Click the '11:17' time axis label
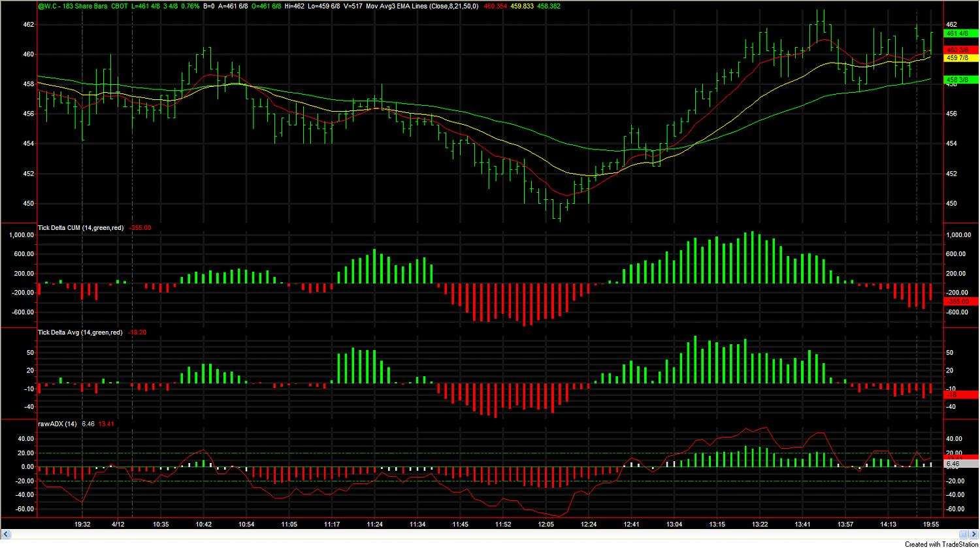Image resolution: width=980 pixels, height=548 pixels. click(332, 524)
